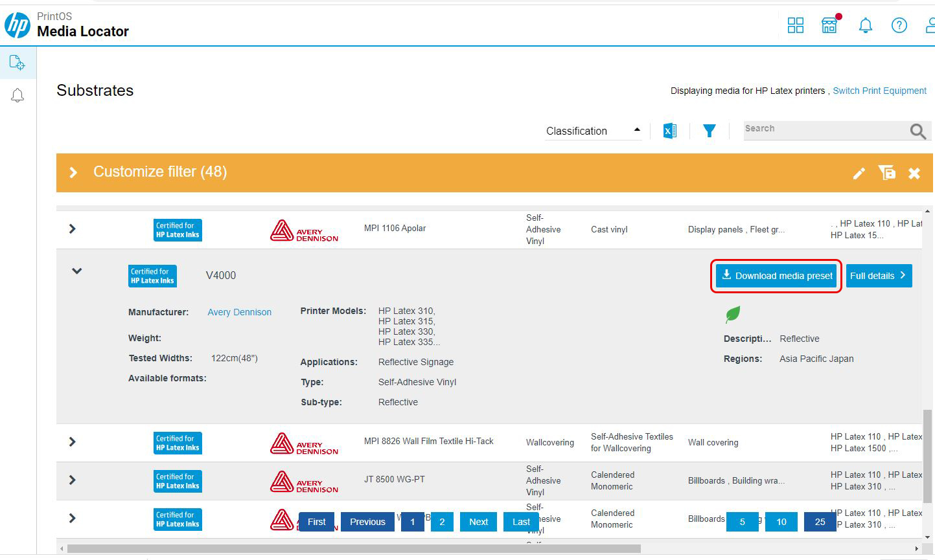Expand the MPI 8826 Wall Film row
Screen dimensions: 935x560
coord(73,442)
